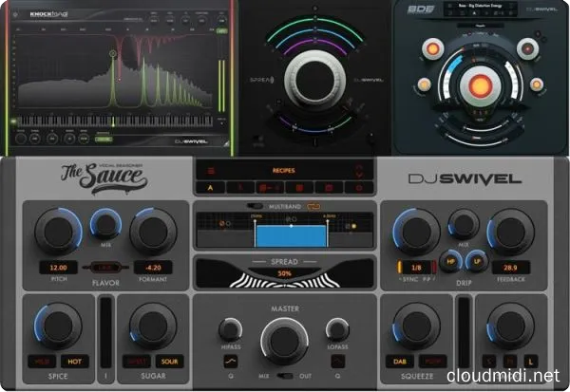Click the Feedback knob in Drip section

tap(511, 232)
